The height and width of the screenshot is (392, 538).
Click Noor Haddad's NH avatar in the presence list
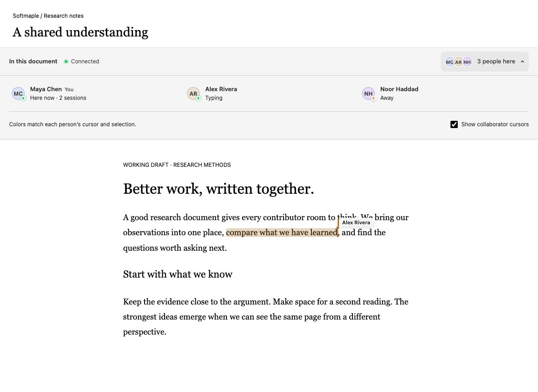(x=368, y=93)
